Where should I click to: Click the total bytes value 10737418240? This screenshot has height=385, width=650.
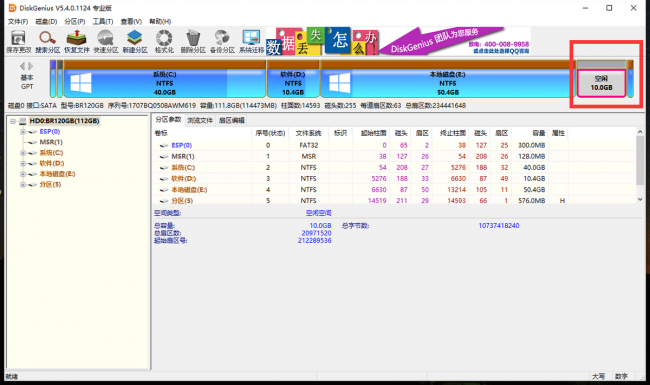[x=499, y=226]
